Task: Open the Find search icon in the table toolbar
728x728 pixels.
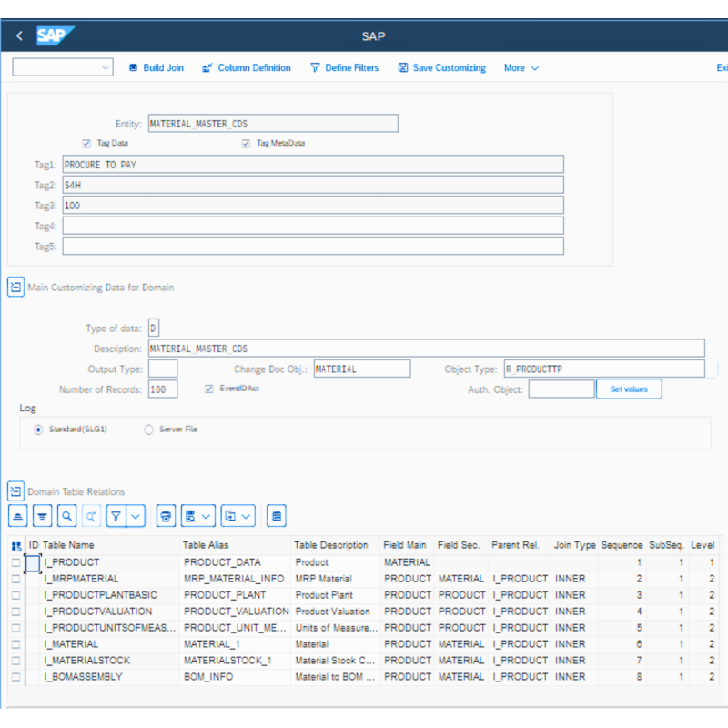Action: 66,515
